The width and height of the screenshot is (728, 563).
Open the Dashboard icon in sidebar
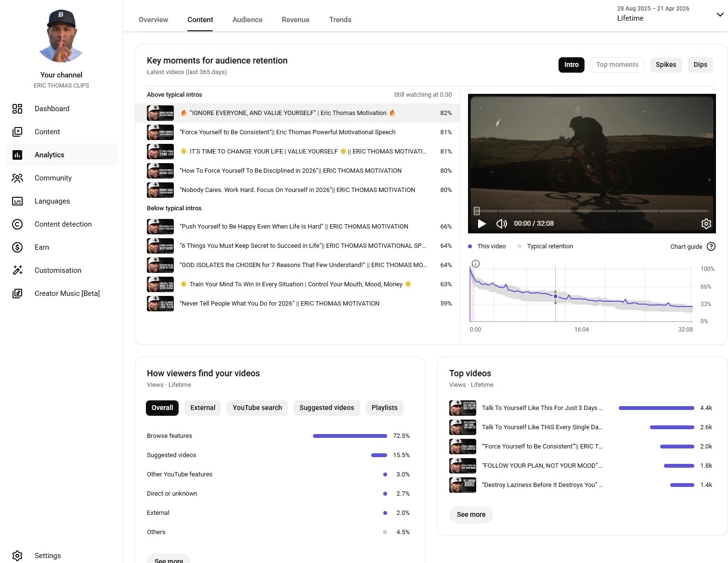17,109
